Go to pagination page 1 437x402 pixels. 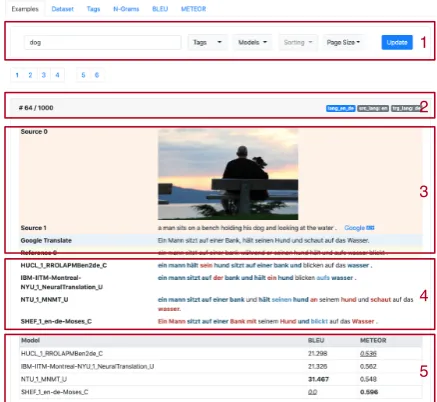pos(17,75)
